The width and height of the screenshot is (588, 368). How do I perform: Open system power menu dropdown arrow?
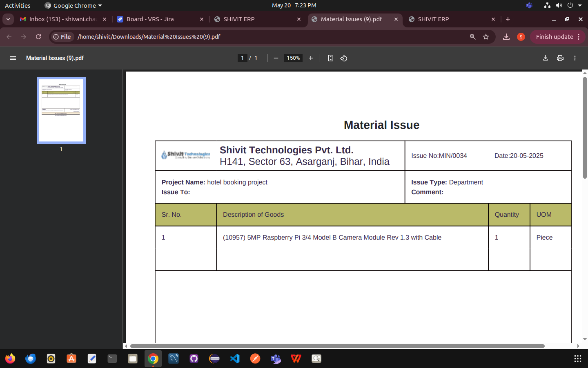point(580,5)
